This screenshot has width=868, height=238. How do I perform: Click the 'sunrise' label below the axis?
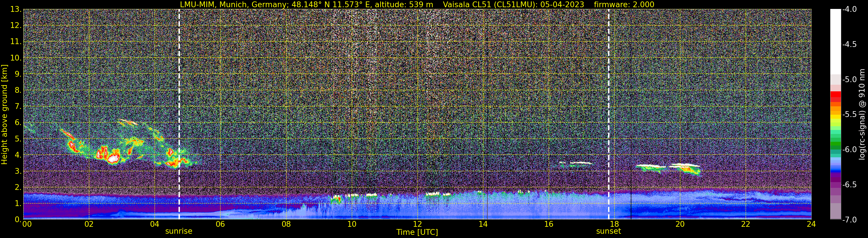point(178,231)
